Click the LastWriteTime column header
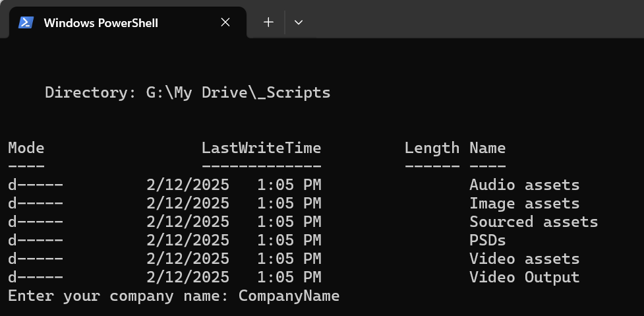644x316 pixels. (261, 148)
